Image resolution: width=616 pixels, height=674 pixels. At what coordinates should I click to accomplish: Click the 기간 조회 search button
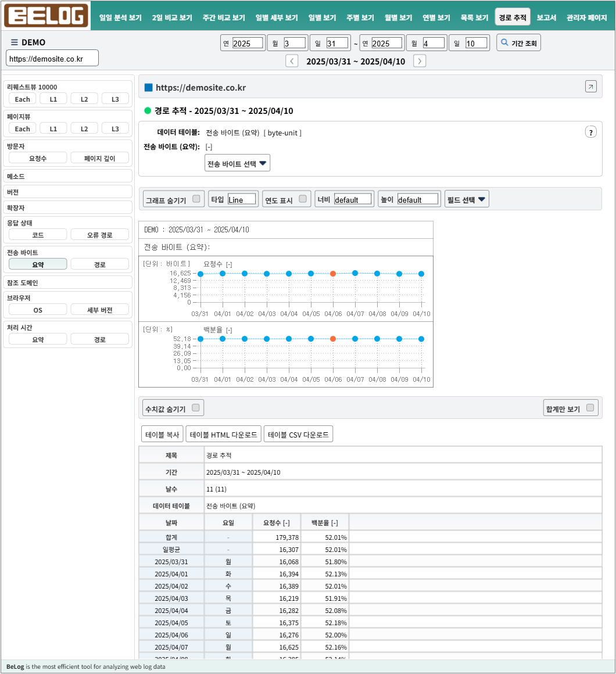518,43
